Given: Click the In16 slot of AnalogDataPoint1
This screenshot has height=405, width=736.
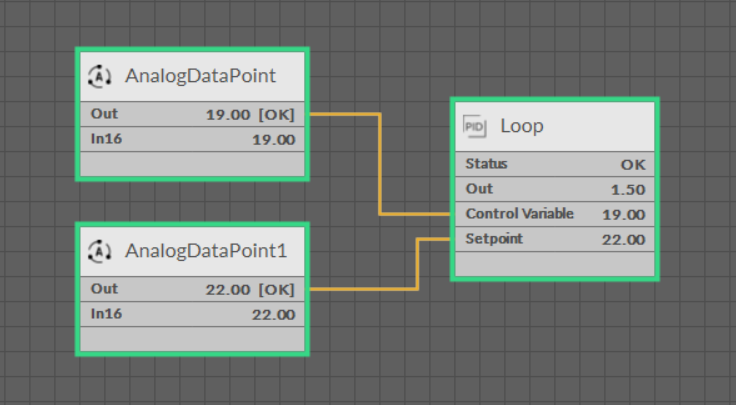Looking at the screenshot, I should click(x=104, y=314).
